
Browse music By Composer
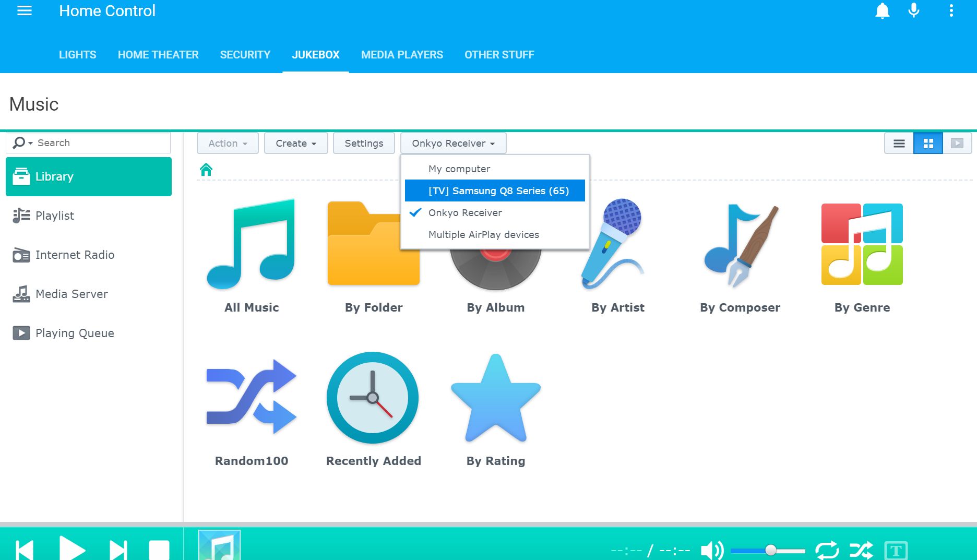740,257
